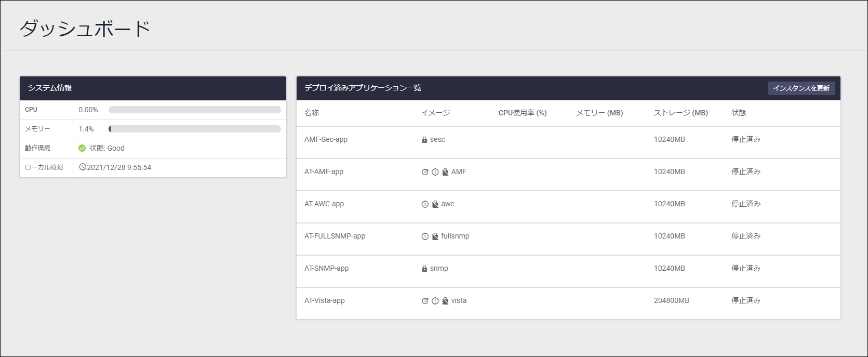Select the AT-FULLSNMP-app name
This screenshot has width=868, height=357.
tap(335, 236)
